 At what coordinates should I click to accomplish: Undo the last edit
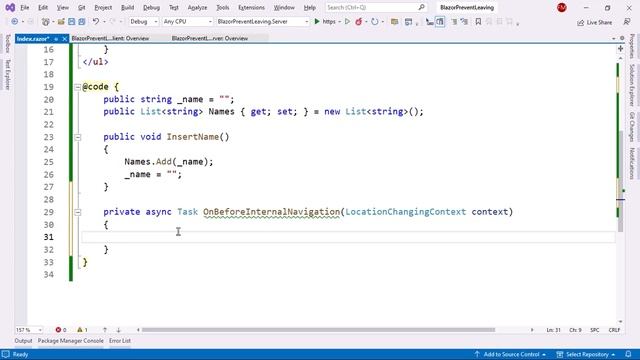[96, 22]
